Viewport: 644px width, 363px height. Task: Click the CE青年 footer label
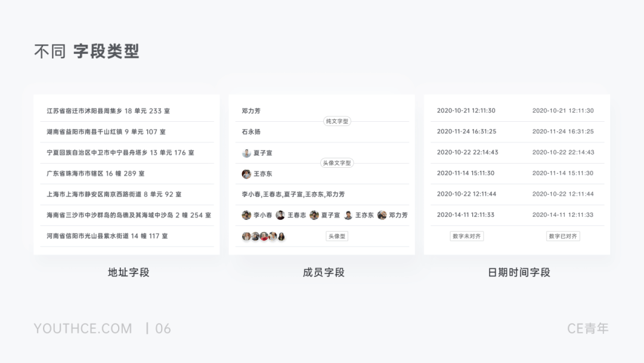pyautogui.click(x=588, y=328)
